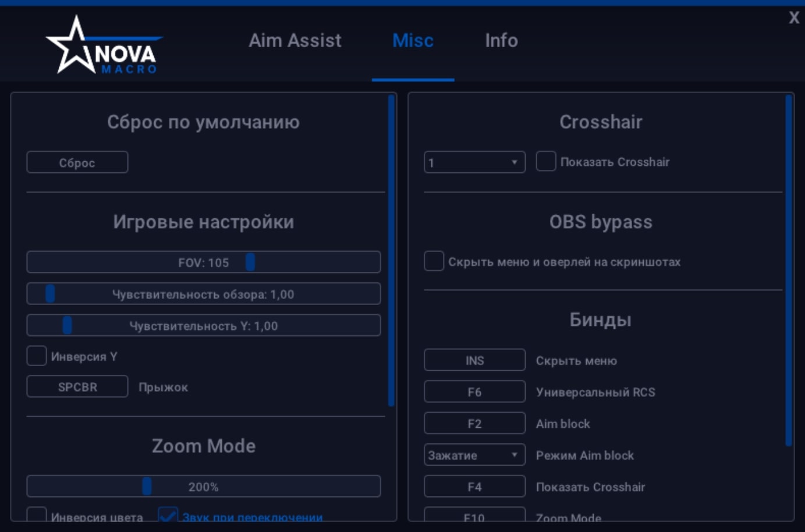This screenshot has height=532, width=805.
Task: Click the Crosshair section heading
Action: click(x=601, y=122)
